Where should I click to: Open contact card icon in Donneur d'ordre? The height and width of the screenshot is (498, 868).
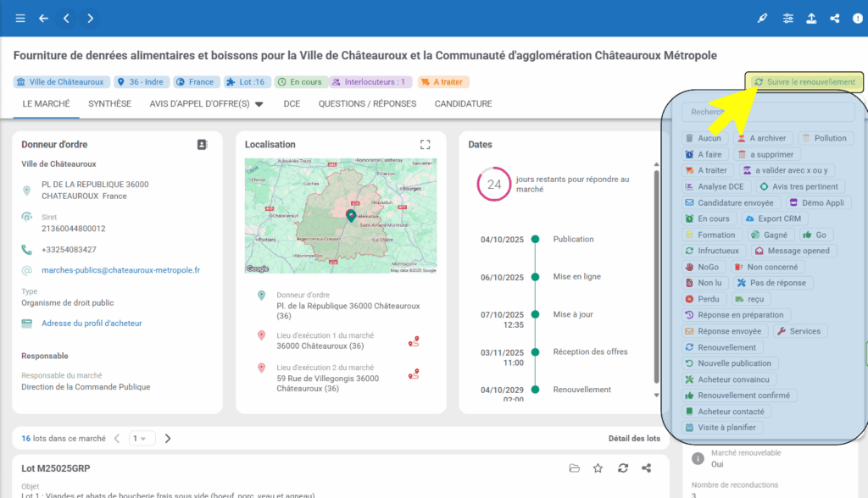click(x=202, y=145)
